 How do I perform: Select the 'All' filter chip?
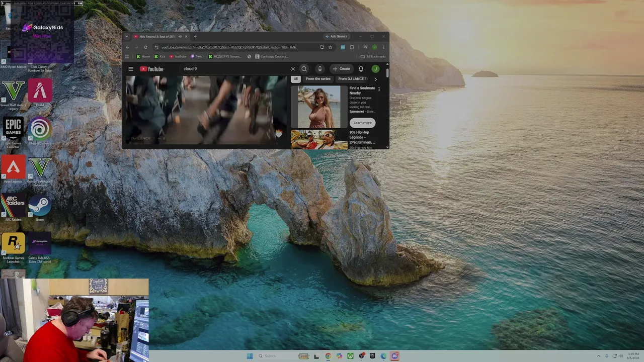[x=296, y=79]
